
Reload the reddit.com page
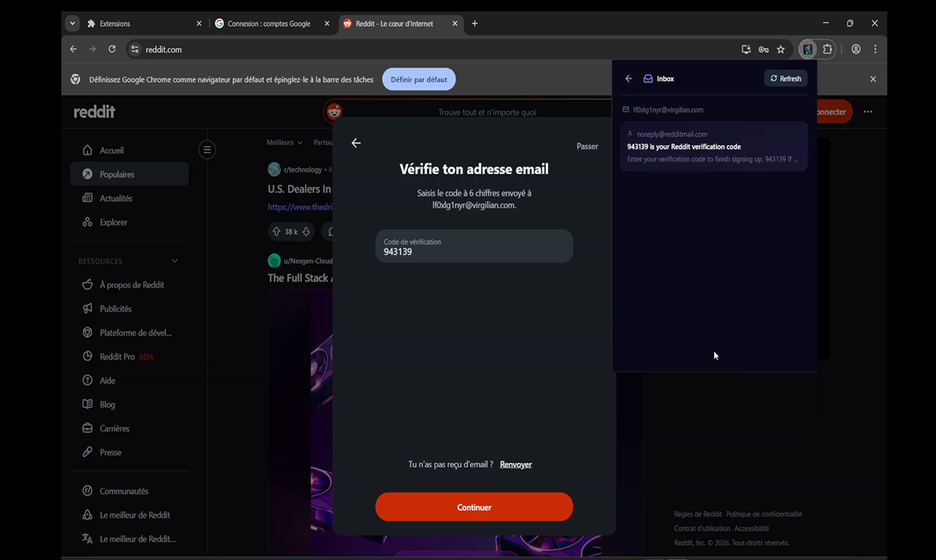coord(112,49)
